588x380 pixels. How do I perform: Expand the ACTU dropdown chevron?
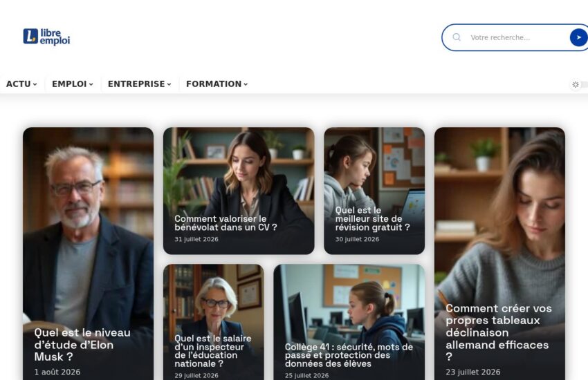pyautogui.click(x=35, y=84)
